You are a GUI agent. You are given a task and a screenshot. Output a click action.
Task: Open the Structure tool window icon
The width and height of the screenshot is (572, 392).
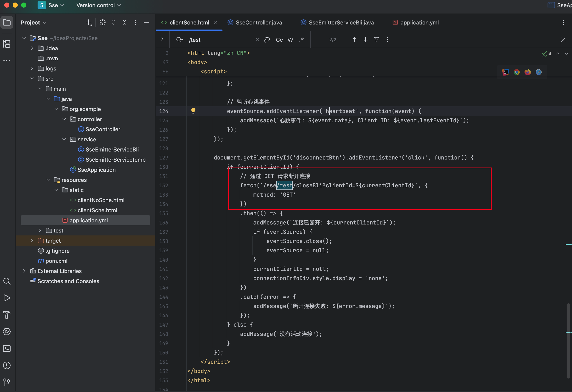[7, 44]
